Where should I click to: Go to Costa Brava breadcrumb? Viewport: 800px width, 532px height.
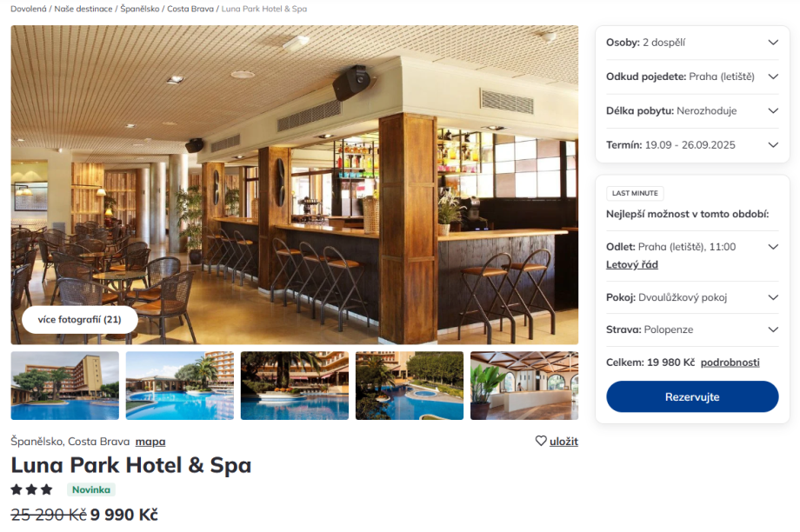pyautogui.click(x=190, y=9)
